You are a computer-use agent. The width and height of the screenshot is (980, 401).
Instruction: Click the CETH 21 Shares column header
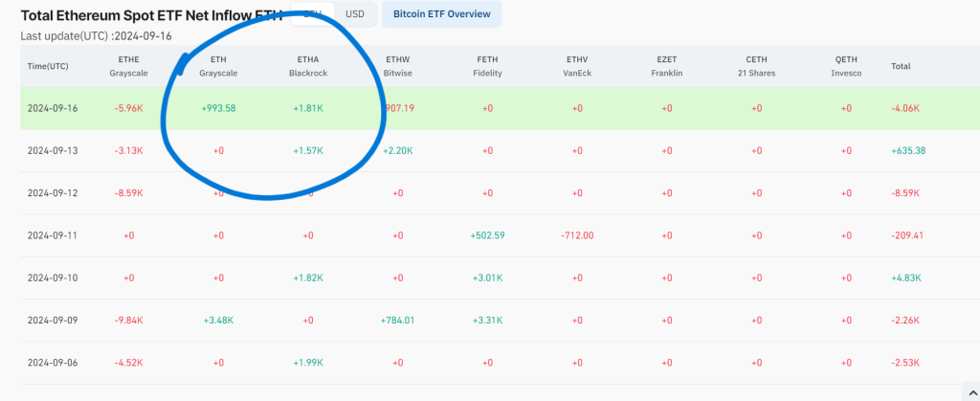[x=756, y=66]
